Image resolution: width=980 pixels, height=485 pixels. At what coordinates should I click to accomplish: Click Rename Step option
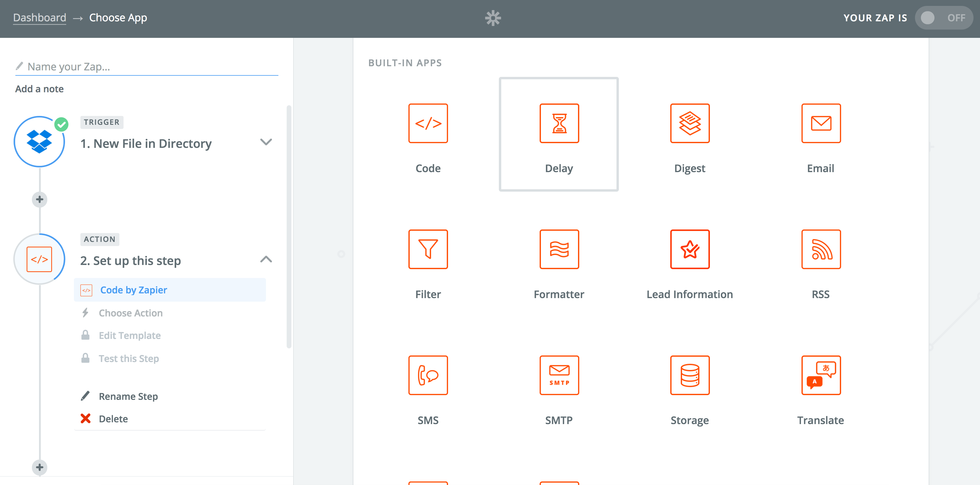coord(128,396)
